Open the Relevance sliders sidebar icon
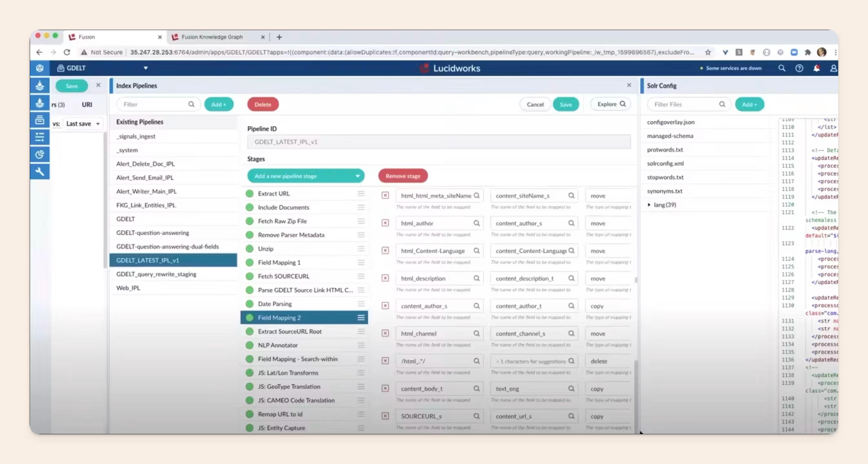Image resolution: width=868 pixels, height=464 pixels. (x=40, y=137)
